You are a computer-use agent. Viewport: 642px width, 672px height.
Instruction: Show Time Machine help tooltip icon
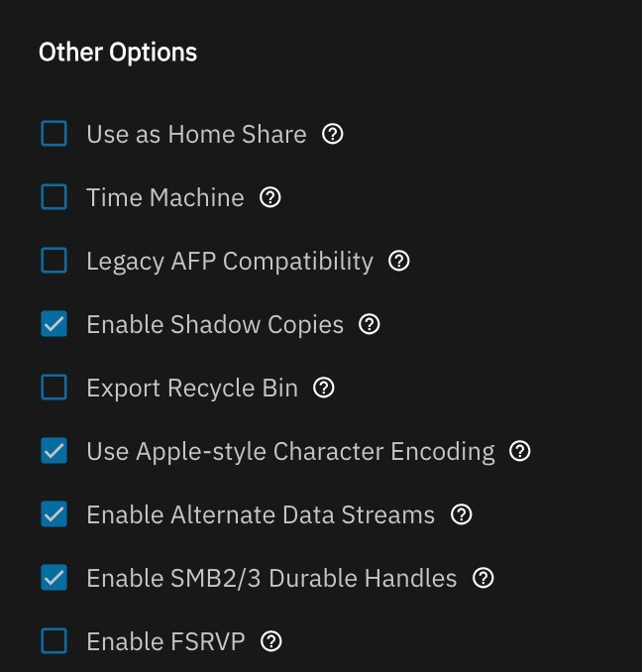click(x=270, y=197)
